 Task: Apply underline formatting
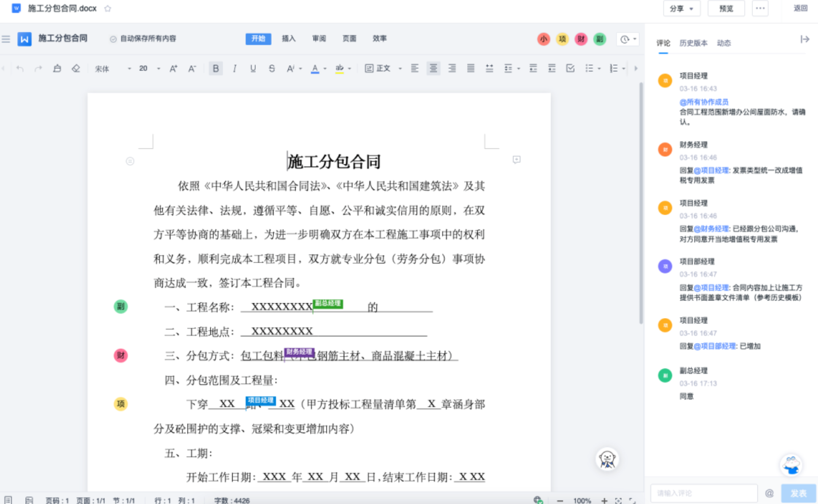point(253,68)
